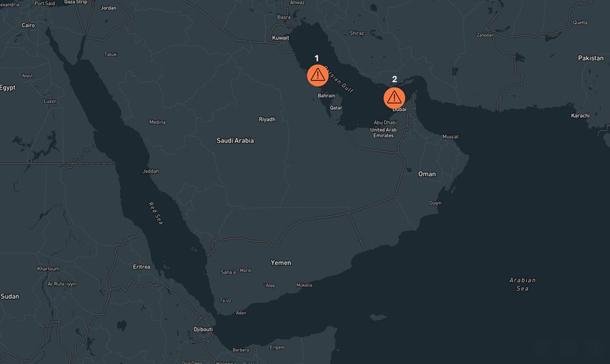Click the Karachi city label

click(580, 116)
